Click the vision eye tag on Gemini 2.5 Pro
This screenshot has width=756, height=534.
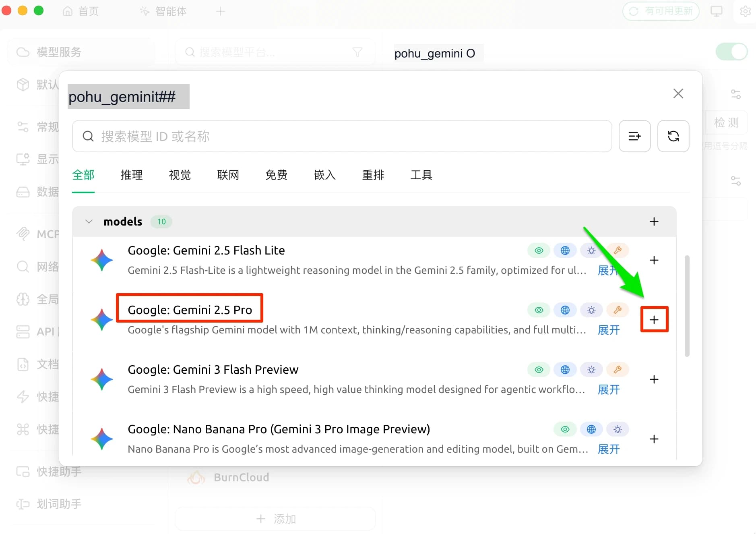[x=539, y=310]
